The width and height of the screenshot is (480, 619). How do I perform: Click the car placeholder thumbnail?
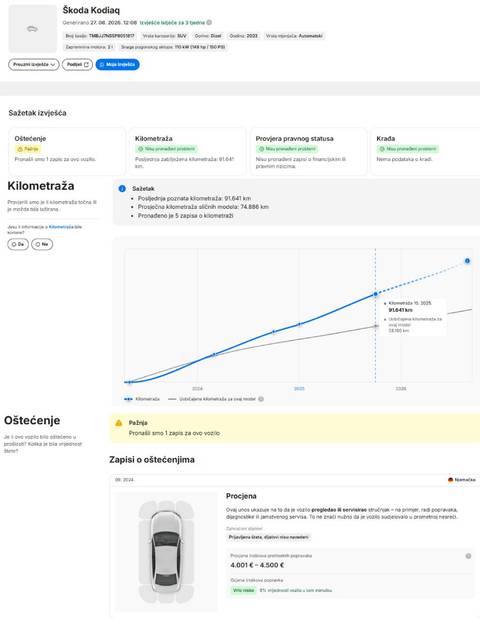[x=33, y=29]
